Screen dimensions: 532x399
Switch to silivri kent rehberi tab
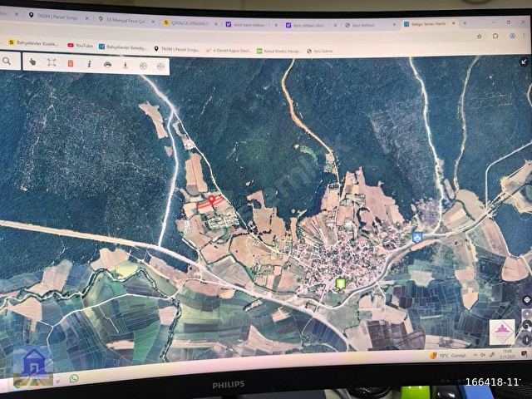(251, 25)
